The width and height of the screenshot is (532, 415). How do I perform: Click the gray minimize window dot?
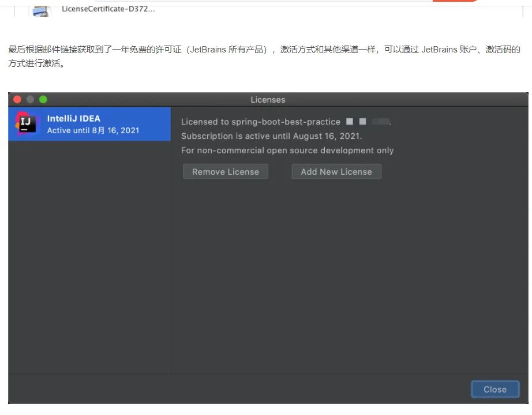[30, 99]
